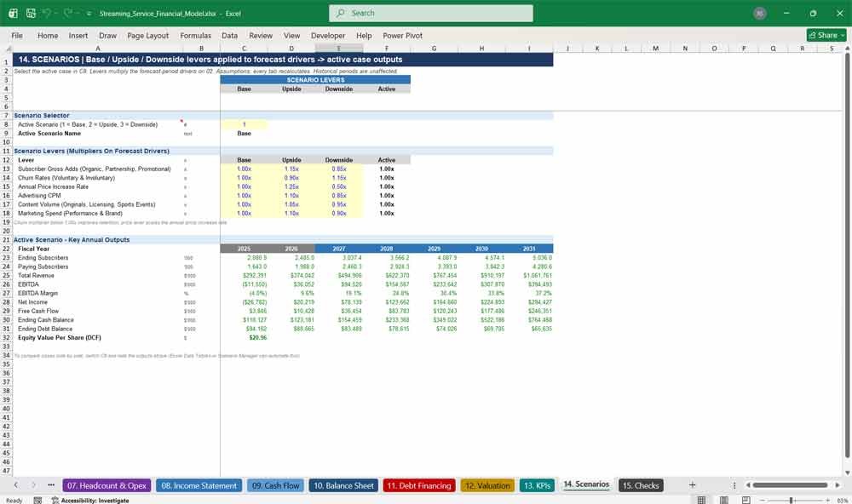
Task: Add a new sheet with plus button
Action: pyautogui.click(x=692, y=485)
